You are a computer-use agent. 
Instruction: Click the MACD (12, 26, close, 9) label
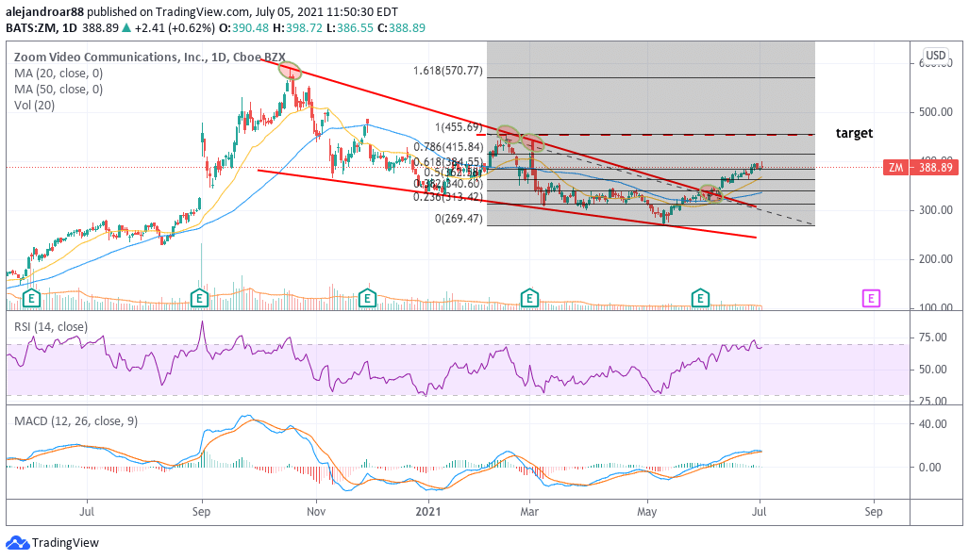[x=76, y=421]
